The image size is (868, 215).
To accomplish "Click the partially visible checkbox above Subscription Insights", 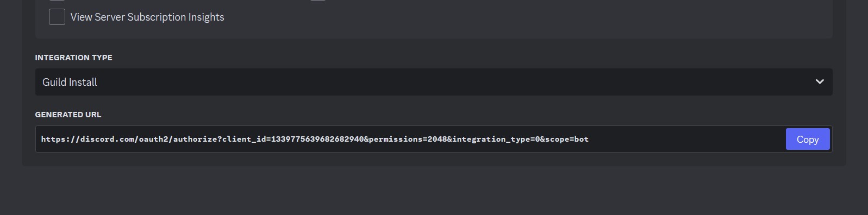I will click(57, 1).
